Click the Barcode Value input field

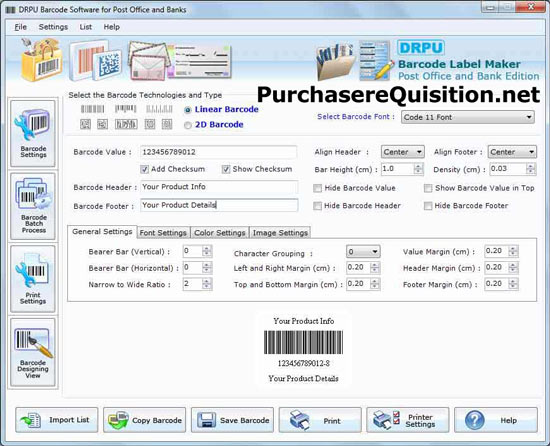pyautogui.click(x=219, y=152)
